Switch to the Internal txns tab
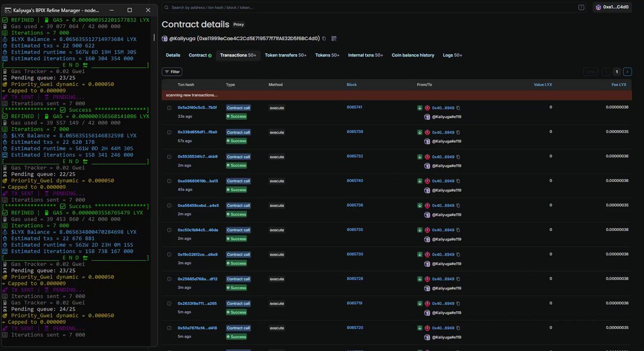 point(365,55)
